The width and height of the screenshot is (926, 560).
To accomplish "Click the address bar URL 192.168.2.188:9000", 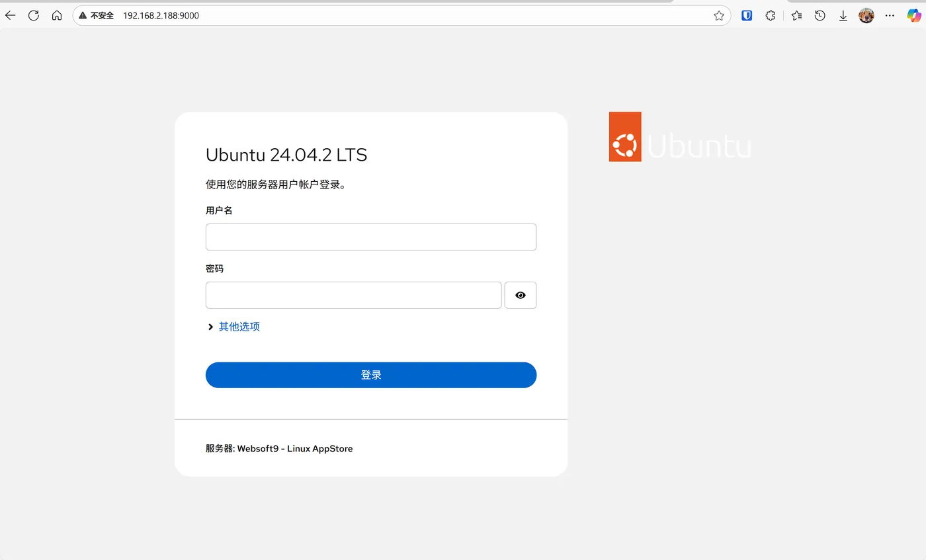I will (x=161, y=15).
